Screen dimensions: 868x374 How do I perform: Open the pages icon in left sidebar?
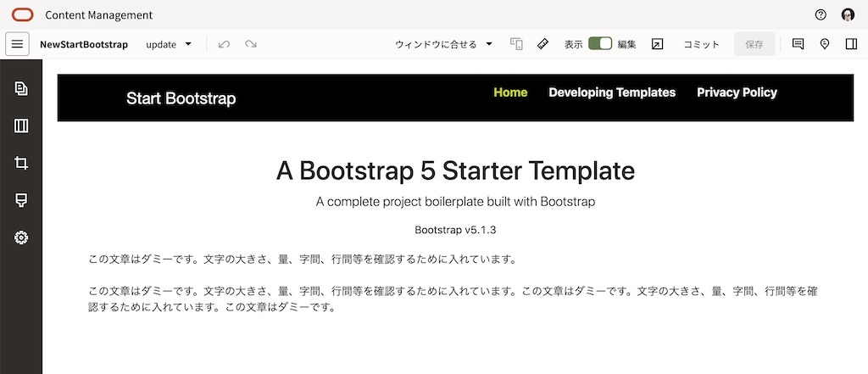pos(21,88)
